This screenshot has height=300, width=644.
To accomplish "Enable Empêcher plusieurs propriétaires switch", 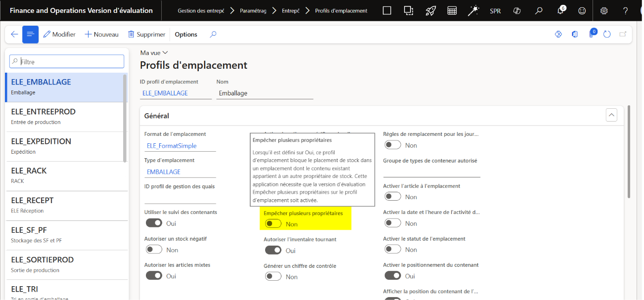I will tap(274, 224).
